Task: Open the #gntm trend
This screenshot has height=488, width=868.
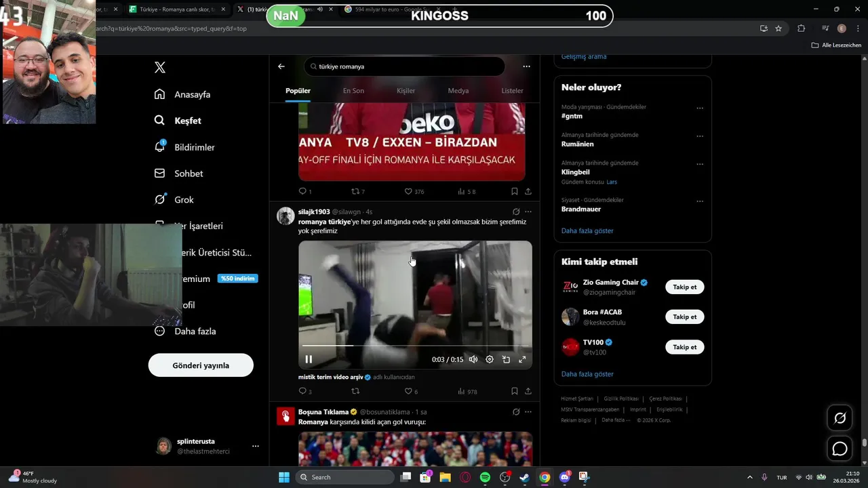Action: click(572, 116)
